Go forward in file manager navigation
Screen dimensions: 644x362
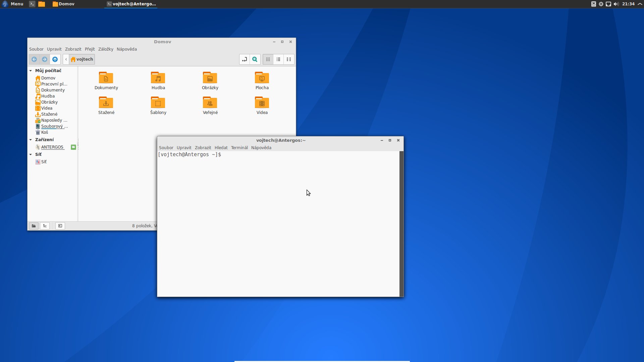click(x=45, y=59)
